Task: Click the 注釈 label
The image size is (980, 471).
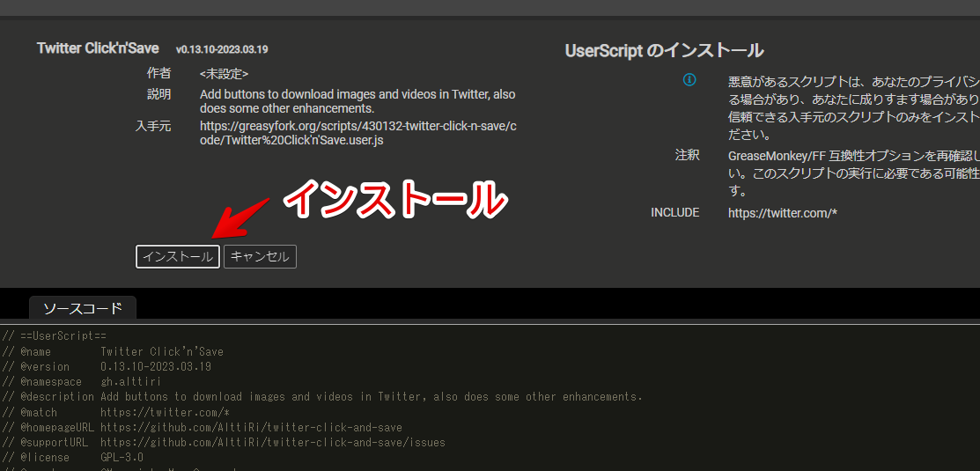Action: 687,156
